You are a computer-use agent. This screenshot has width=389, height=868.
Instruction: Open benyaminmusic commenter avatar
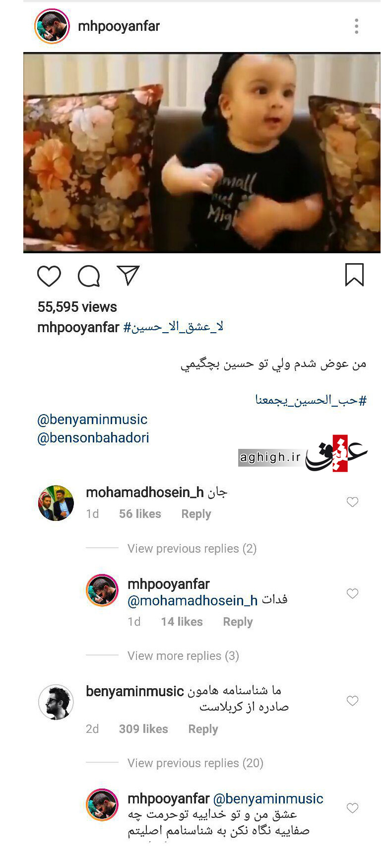tap(56, 702)
